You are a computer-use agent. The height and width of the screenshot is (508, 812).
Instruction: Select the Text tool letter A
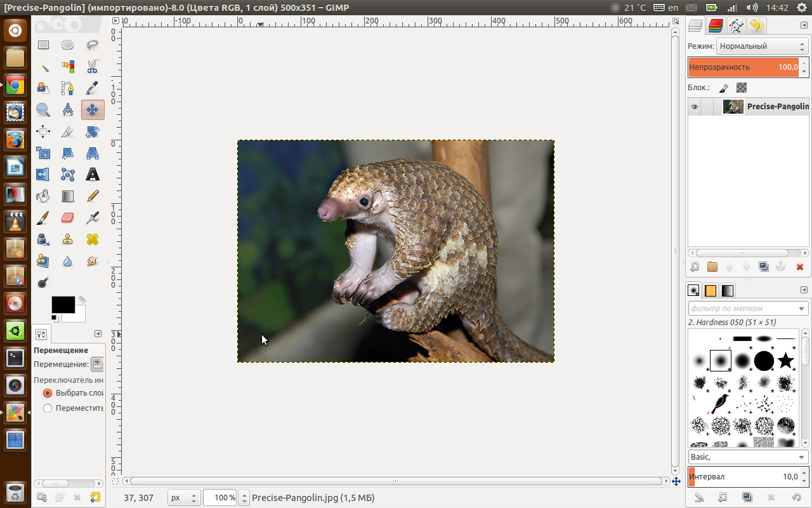click(x=93, y=175)
